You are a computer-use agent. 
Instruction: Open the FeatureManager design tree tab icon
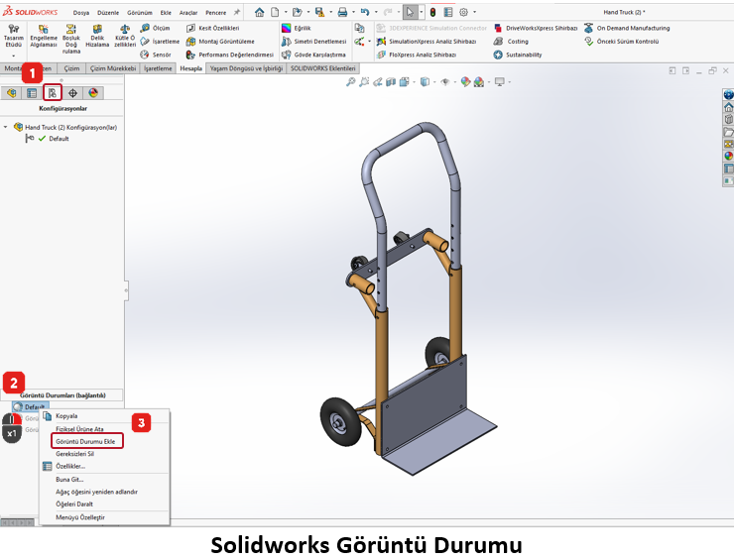pos(13,92)
